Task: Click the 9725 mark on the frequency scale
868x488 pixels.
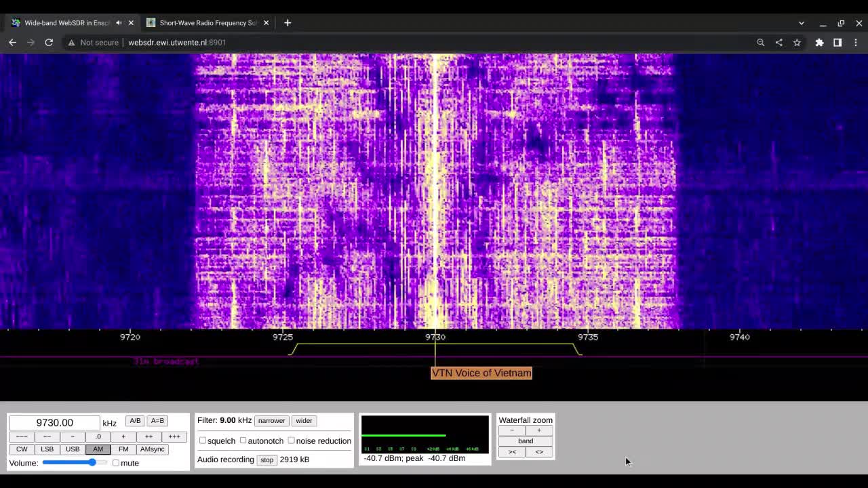Action: [283, 337]
